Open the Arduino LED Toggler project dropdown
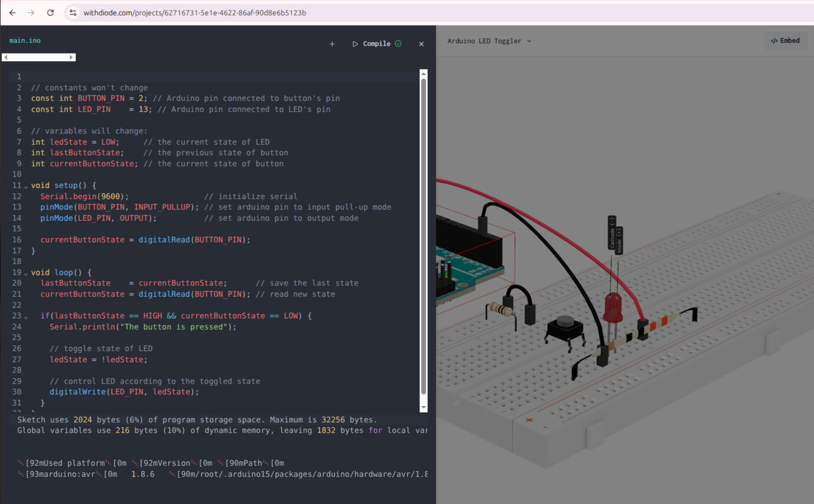 489,41
